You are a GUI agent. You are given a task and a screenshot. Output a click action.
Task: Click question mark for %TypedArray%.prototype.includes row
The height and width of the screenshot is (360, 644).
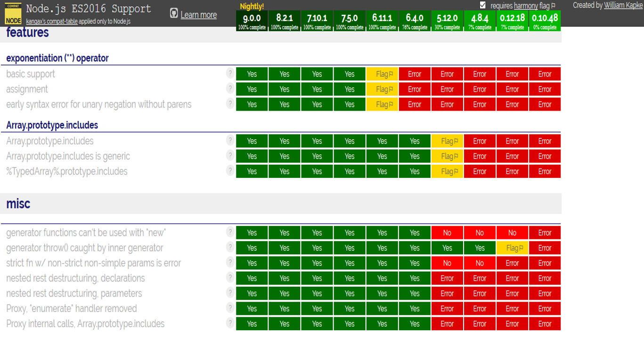tap(230, 170)
